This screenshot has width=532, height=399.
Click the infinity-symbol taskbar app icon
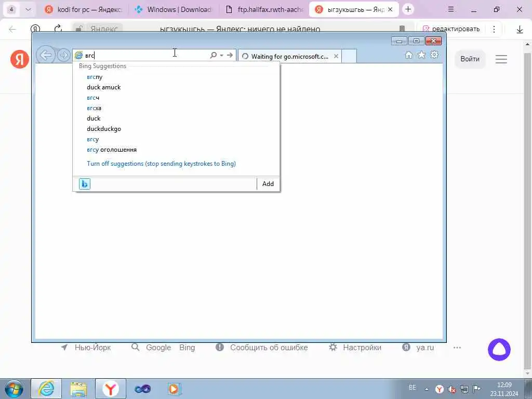tap(142, 389)
